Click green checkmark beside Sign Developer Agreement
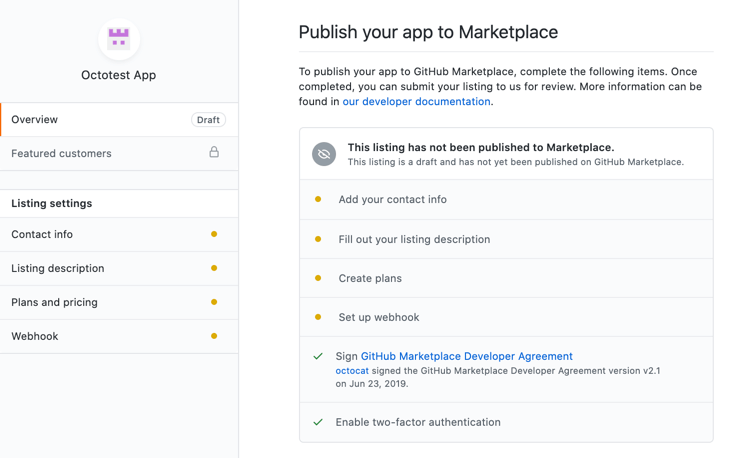 [x=318, y=357]
